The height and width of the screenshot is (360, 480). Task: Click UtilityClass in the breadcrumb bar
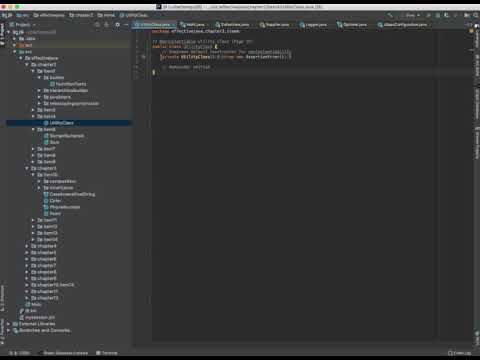134,15
